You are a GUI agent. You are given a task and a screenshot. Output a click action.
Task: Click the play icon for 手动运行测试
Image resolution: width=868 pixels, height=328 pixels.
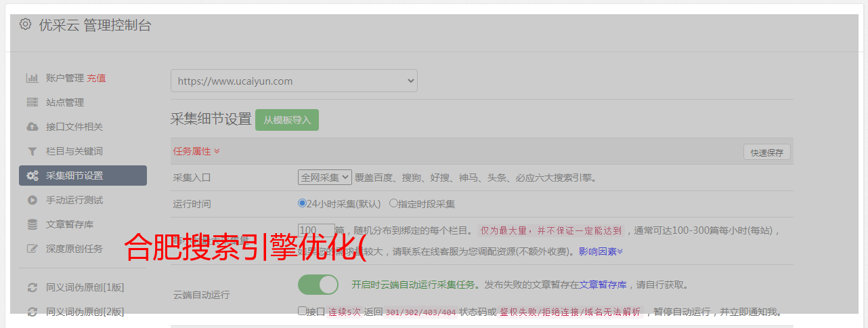point(32,200)
